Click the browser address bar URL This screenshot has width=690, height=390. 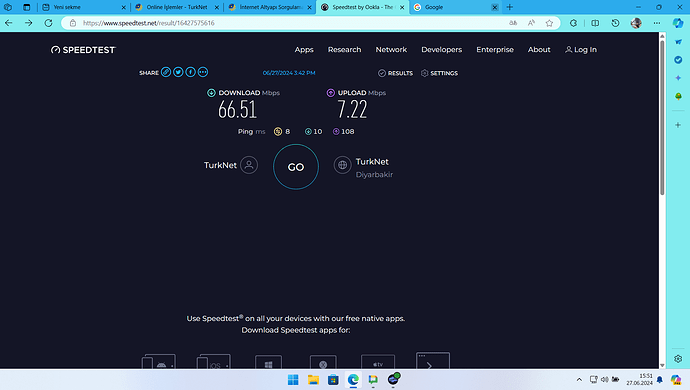149,23
